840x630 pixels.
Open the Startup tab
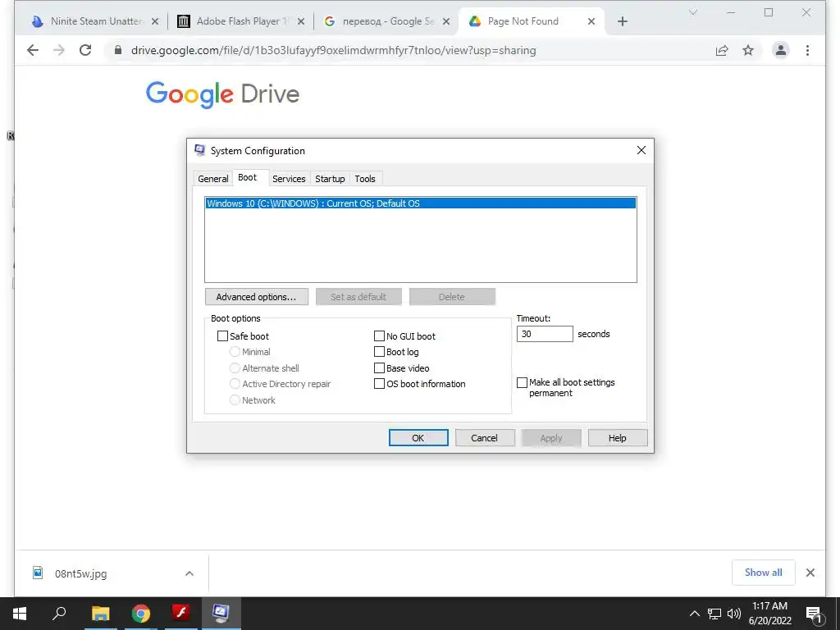coord(330,178)
